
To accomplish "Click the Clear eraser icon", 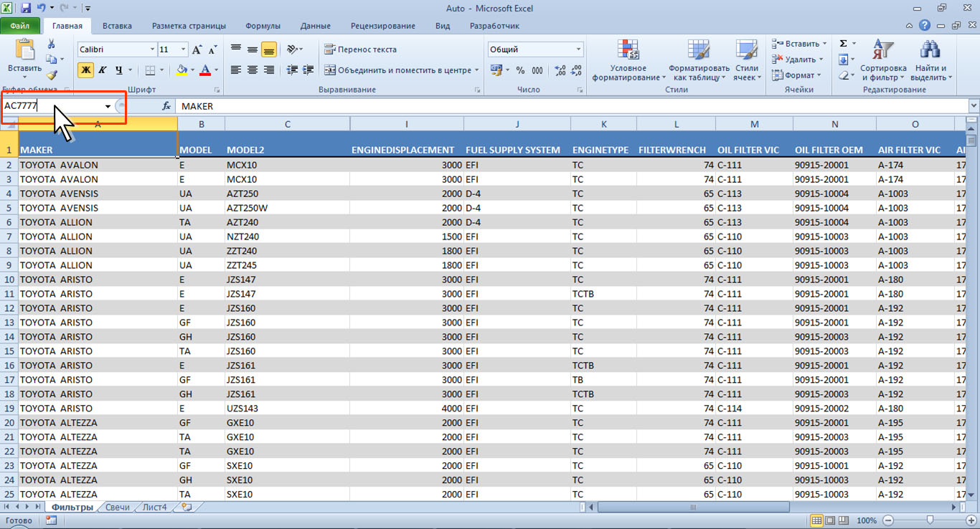I will click(x=844, y=75).
